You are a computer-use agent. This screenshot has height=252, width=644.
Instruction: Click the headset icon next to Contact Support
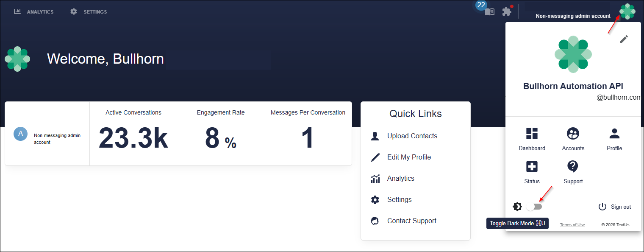(375, 221)
